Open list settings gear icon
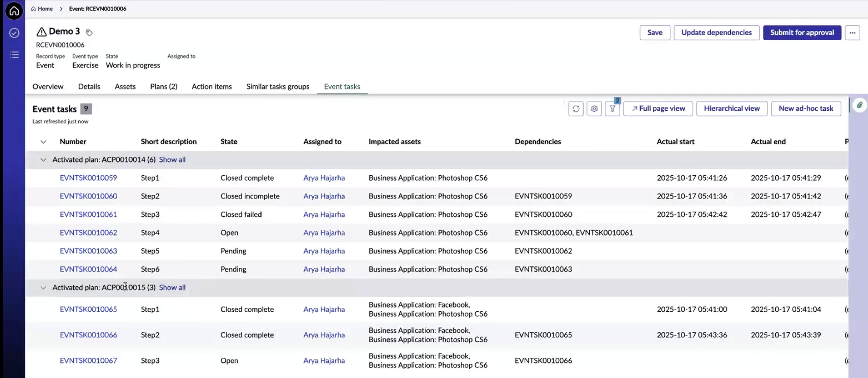Viewport: 868px width, 378px height. click(594, 109)
